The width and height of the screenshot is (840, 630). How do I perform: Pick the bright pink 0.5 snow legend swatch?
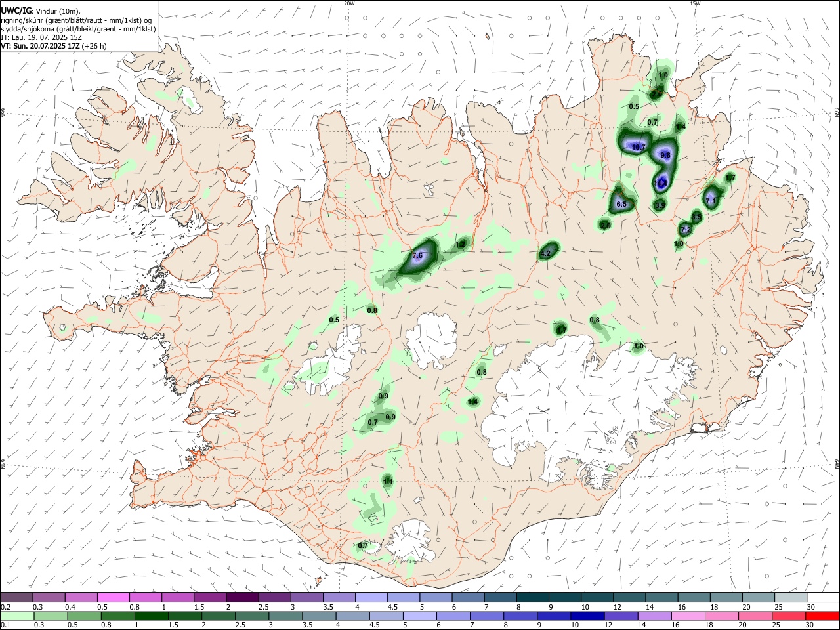pos(113,598)
